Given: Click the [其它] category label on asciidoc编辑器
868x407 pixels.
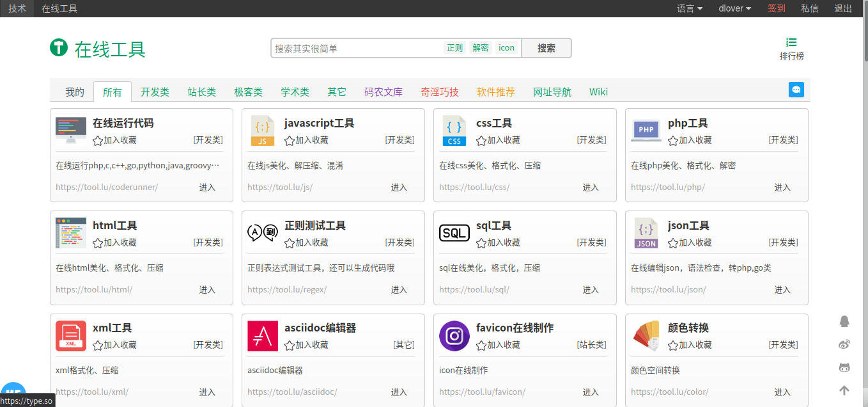Looking at the screenshot, I should (x=404, y=345).
